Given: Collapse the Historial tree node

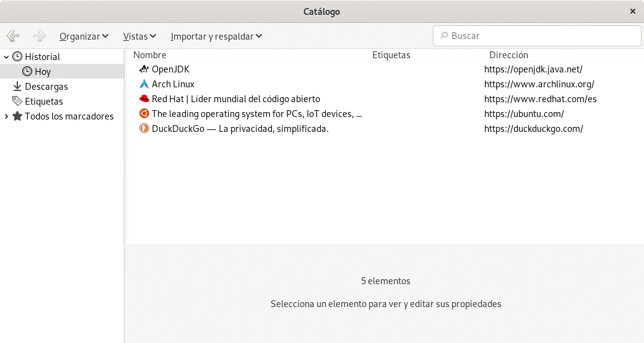Looking at the screenshot, I should tap(6, 57).
